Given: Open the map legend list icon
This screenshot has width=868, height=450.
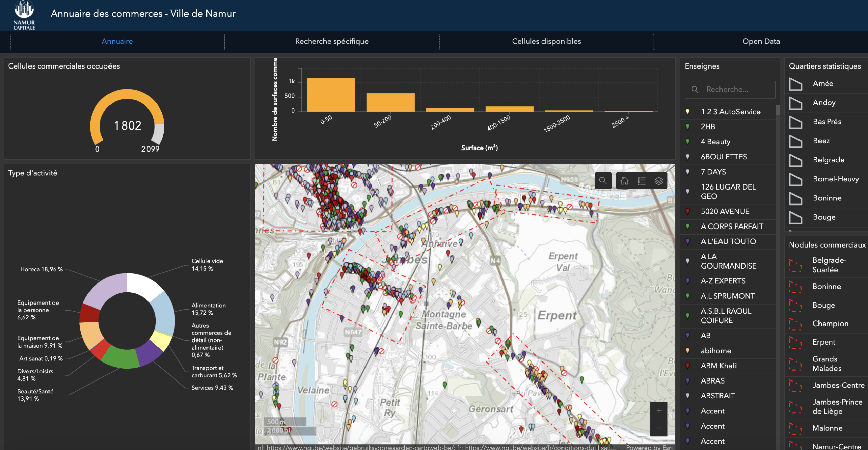Looking at the screenshot, I should click(642, 181).
